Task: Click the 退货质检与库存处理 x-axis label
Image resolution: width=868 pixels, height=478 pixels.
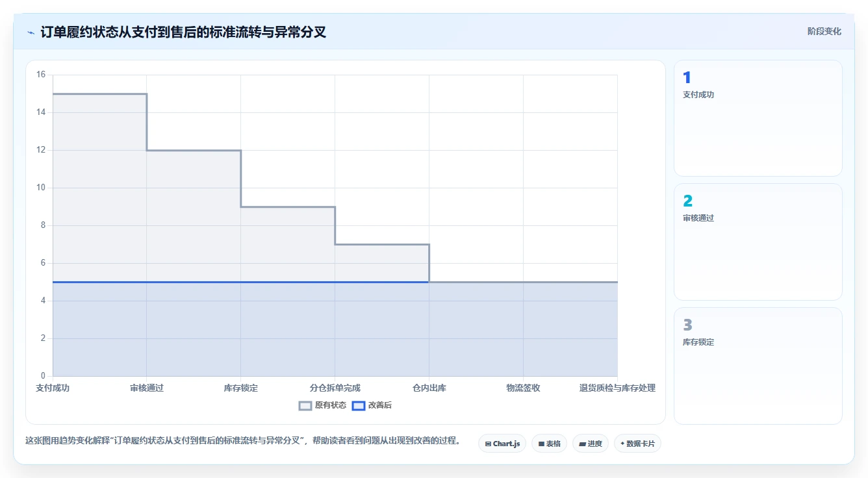Action: pyautogui.click(x=617, y=388)
